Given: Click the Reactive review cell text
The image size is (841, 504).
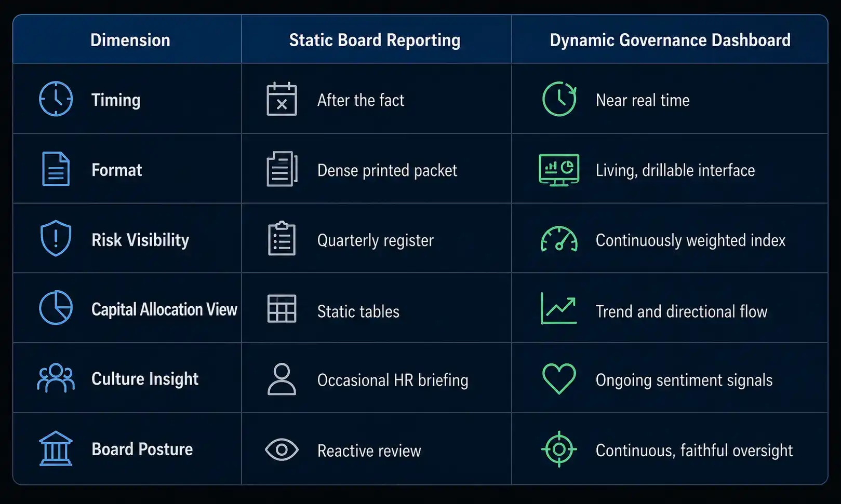Looking at the screenshot, I should (369, 451).
